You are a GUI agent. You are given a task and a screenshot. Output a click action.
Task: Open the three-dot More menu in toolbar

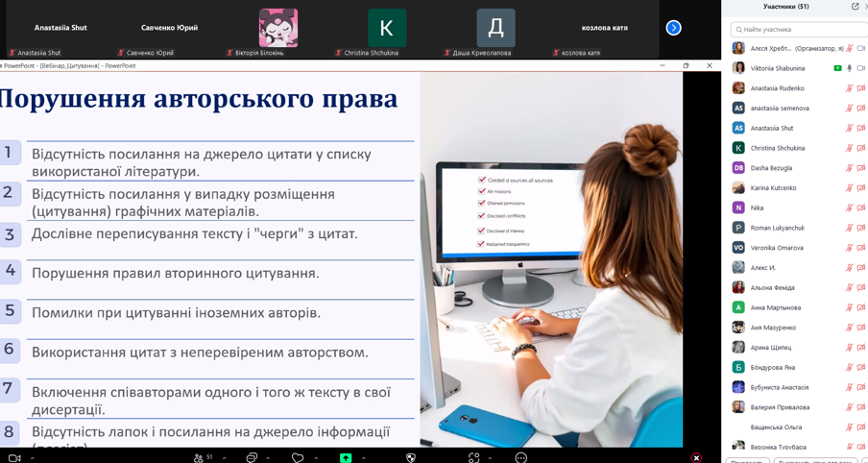pos(521,458)
